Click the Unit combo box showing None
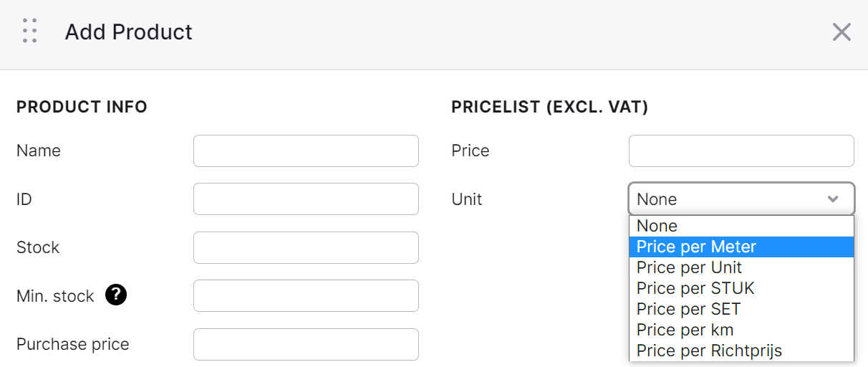Image resolution: width=868 pixels, height=367 pixels. pos(741,199)
